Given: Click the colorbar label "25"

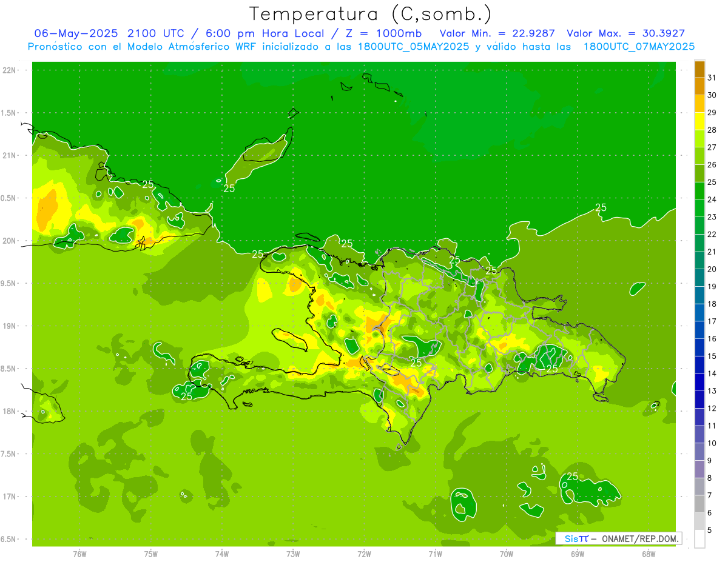Looking at the screenshot, I should pos(712,182).
